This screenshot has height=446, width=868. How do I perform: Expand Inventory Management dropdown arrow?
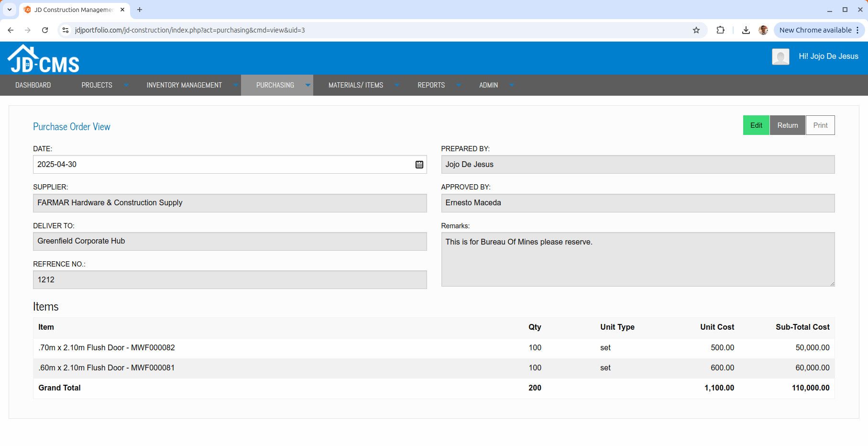[x=235, y=85]
